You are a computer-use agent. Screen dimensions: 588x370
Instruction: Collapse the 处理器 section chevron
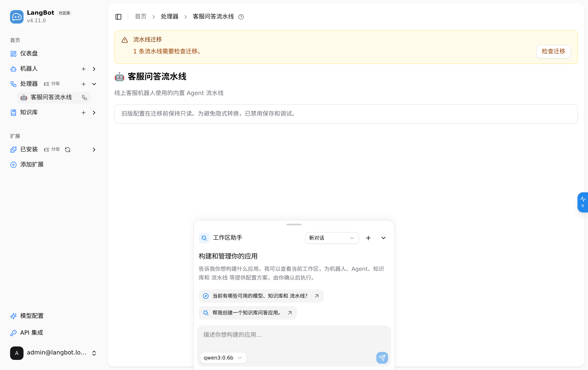point(94,84)
